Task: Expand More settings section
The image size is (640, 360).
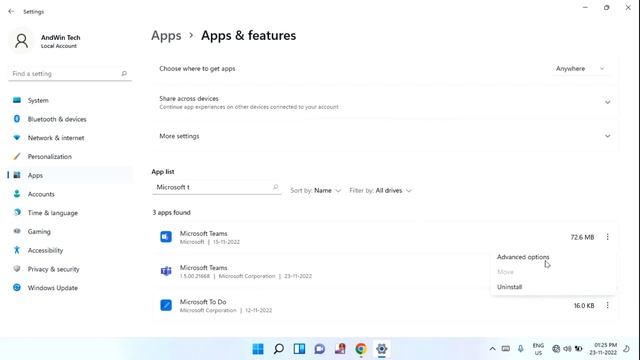Action: (x=384, y=136)
